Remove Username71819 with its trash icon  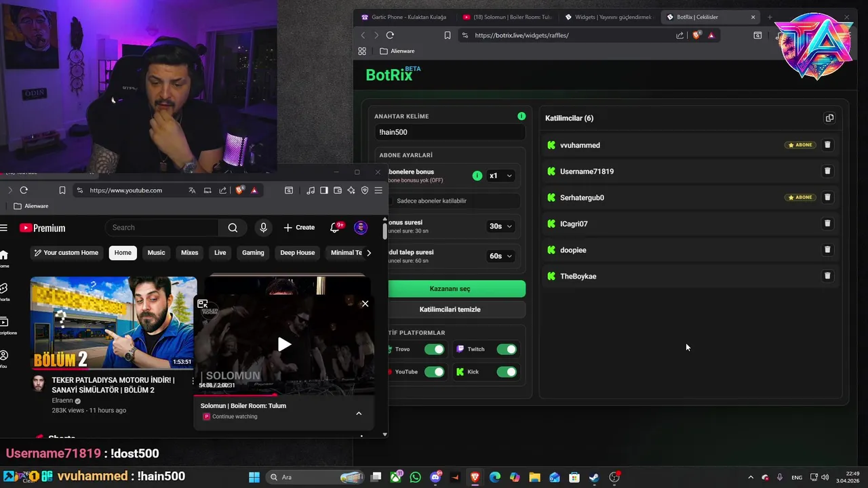coord(827,171)
